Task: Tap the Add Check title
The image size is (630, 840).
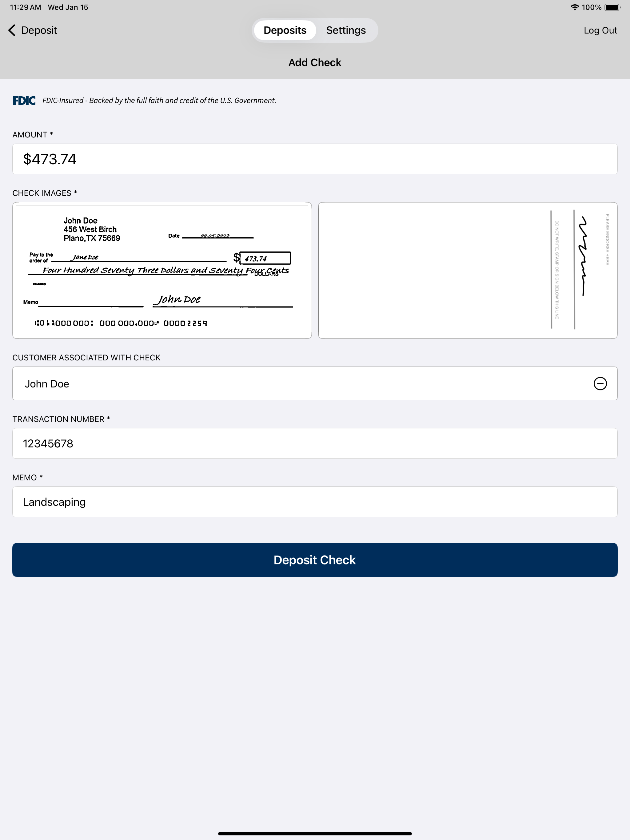Action: pos(315,63)
